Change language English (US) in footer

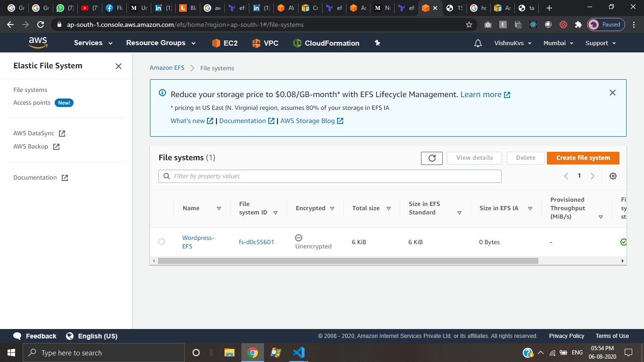[91, 336]
